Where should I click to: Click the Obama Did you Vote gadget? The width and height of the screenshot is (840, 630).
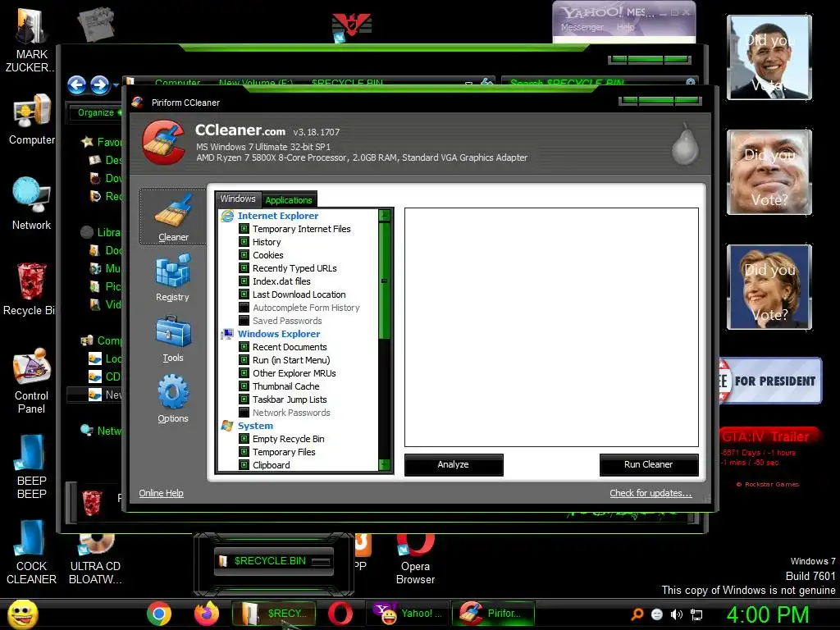[769, 57]
